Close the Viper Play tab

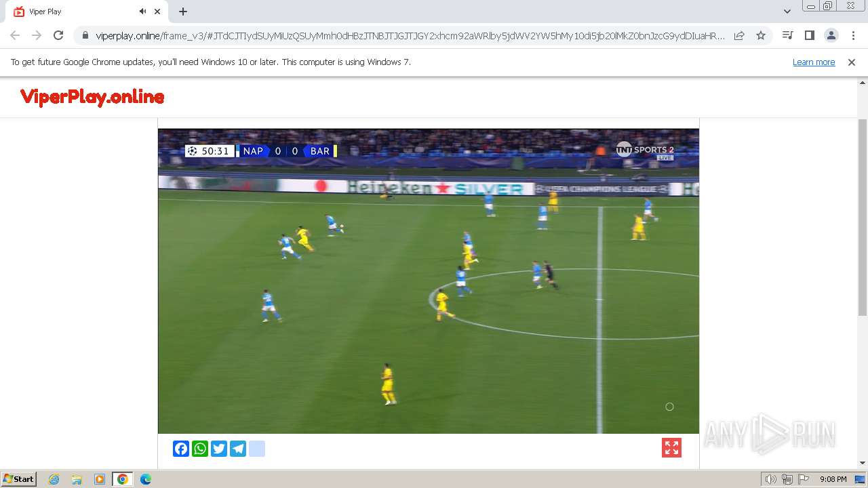click(158, 12)
